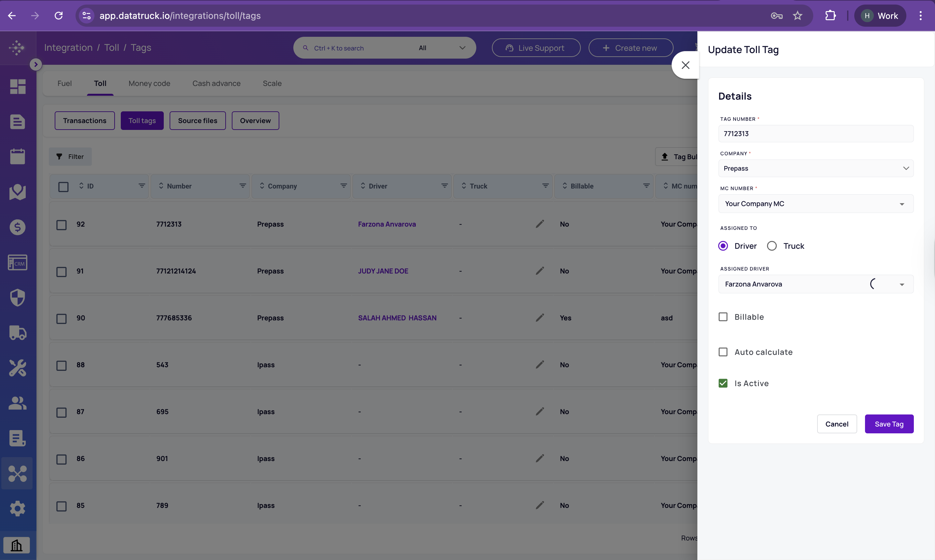
Task: Open the CRM icon in sidebar
Action: [x=17, y=263]
